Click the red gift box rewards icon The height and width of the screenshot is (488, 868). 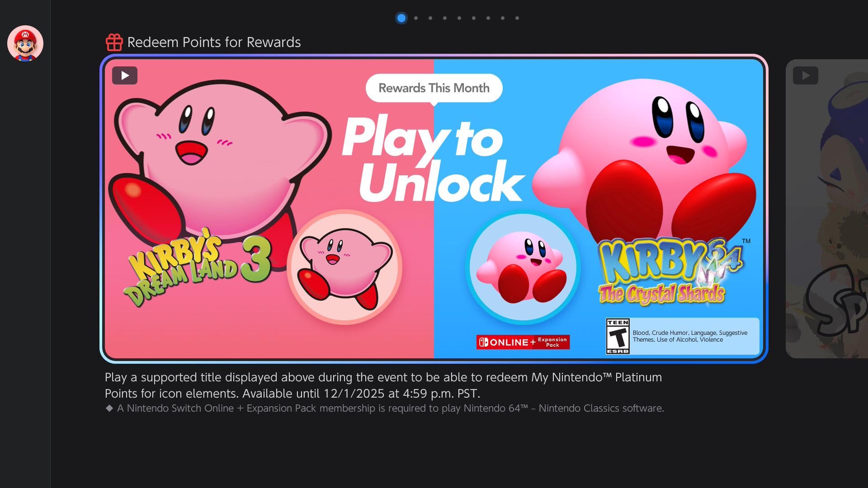point(114,42)
